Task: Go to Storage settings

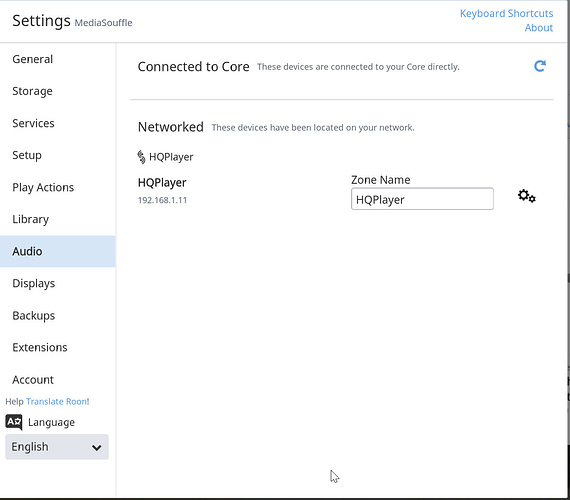Action: (58, 91)
